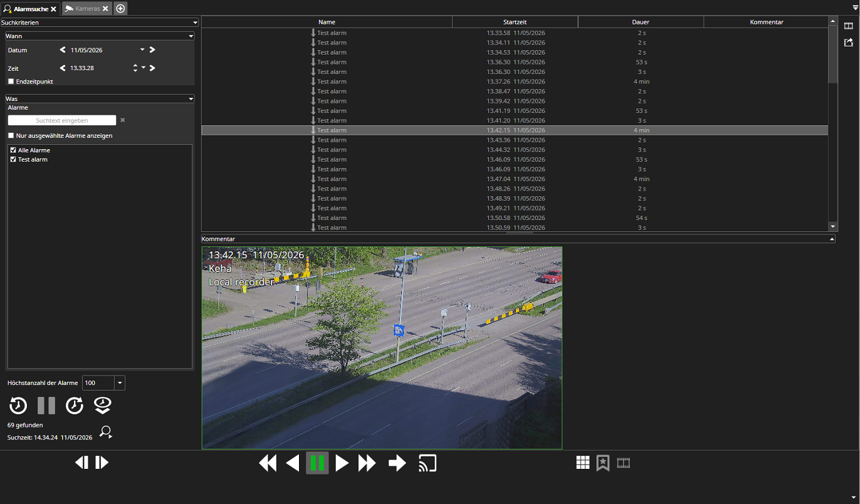Add a bookmark with the star bookmark icon
Image resolution: width=860 pixels, height=504 pixels.
(603, 463)
